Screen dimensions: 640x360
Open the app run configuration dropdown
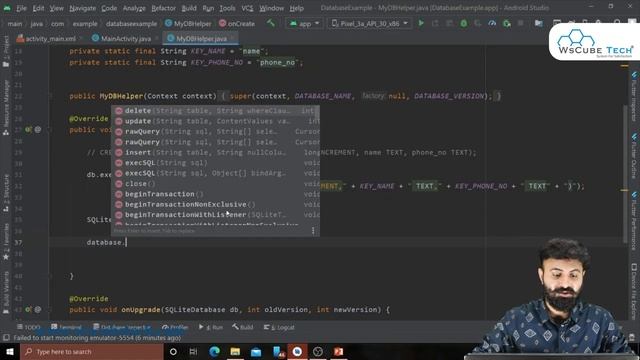point(304,24)
